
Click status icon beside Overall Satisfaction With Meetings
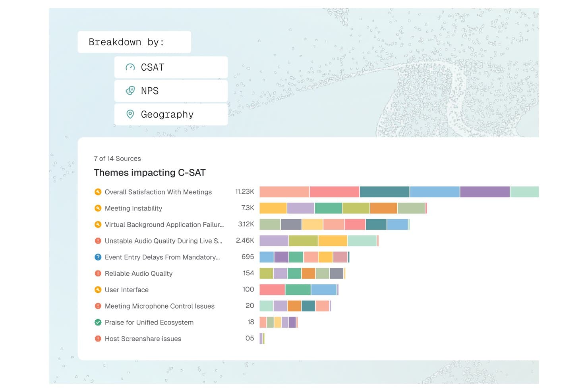pos(98,192)
